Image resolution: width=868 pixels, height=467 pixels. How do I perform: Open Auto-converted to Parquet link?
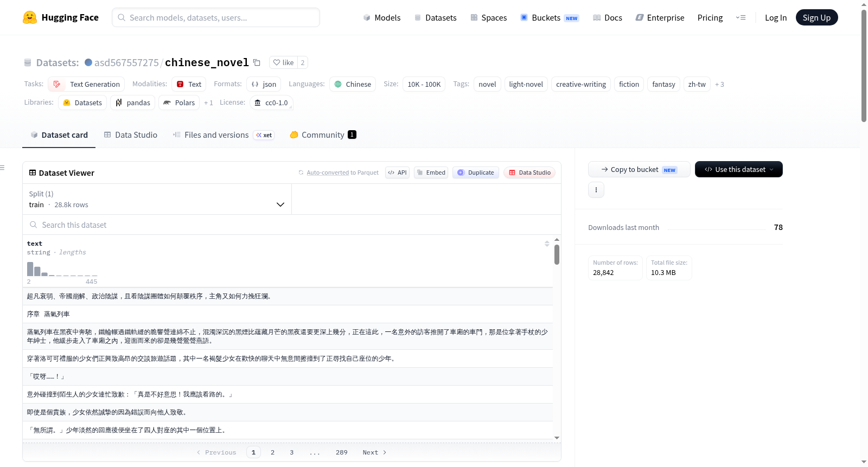coord(328,172)
